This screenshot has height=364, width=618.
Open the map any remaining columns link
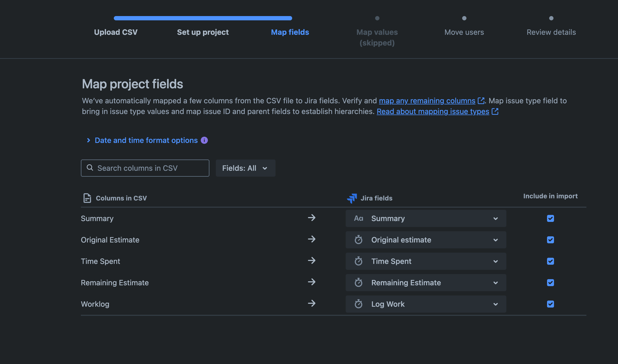coord(427,101)
